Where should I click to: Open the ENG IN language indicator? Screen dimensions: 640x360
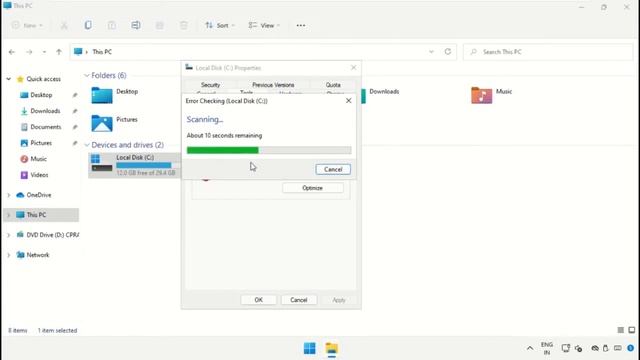tap(547, 348)
